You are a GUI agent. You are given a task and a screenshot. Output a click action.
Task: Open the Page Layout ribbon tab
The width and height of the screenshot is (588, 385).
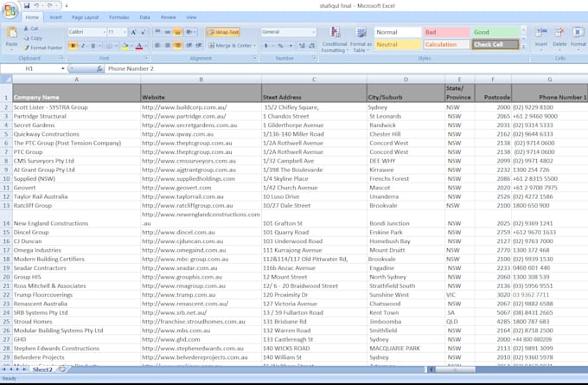(x=85, y=17)
